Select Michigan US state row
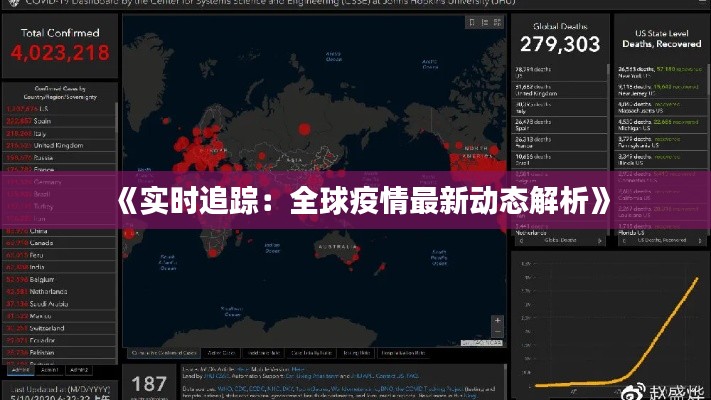The width and height of the screenshot is (711, 400). tap(661, 125)
